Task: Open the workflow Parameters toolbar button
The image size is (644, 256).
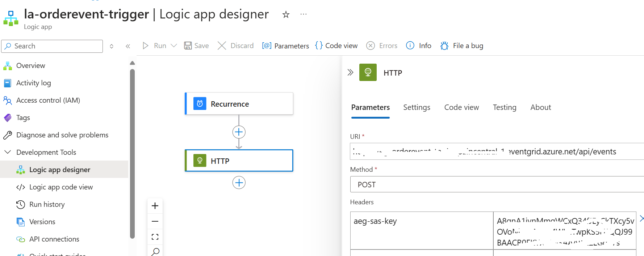Action: tap(285, 46)
